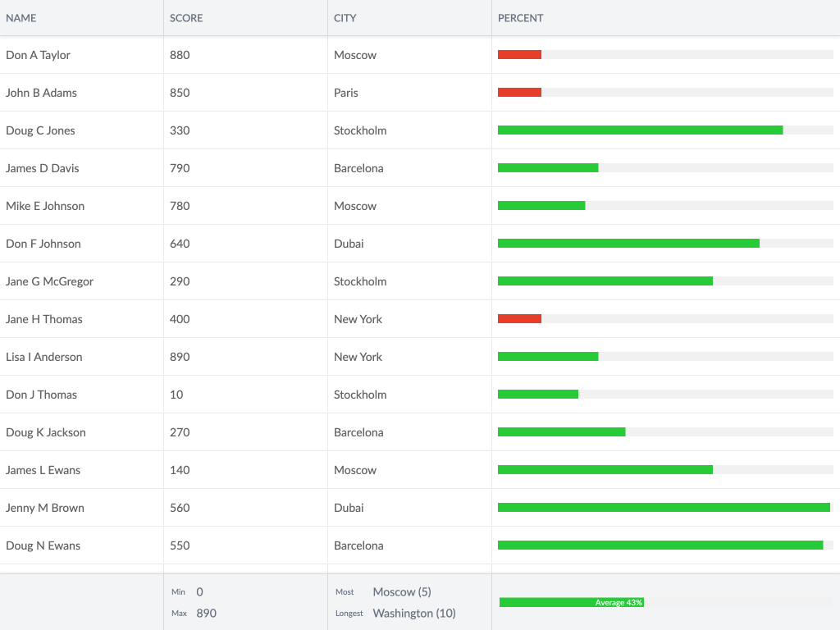The height and width of the screenshot is (630, 840).
Task: Click the score value 780
Action: click(x=180, y=206)
